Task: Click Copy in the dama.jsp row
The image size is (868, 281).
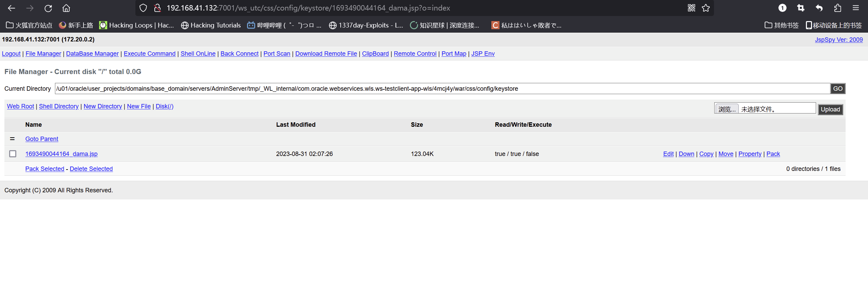Action: pos(706,154)
